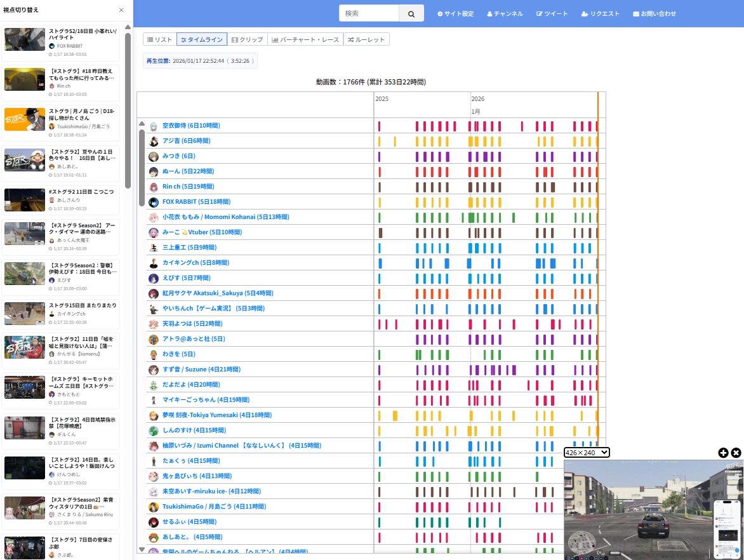
Task: Open the バーチャート・レース tab
Action: pyautogui.click(x=305, y=39)
